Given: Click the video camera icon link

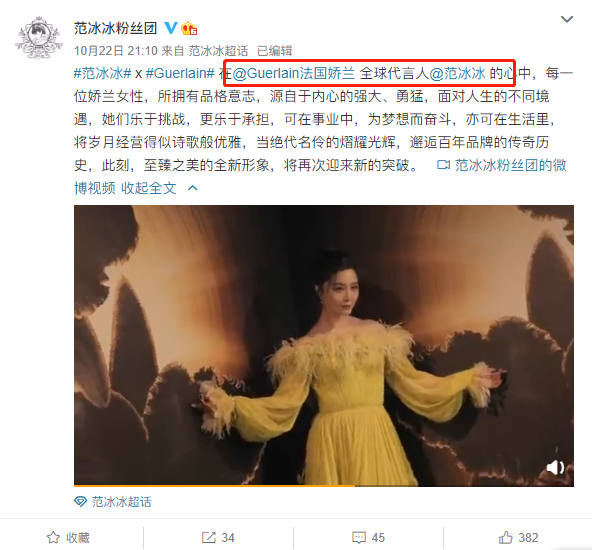Looking at the screenshot, I should click(443, 165).
